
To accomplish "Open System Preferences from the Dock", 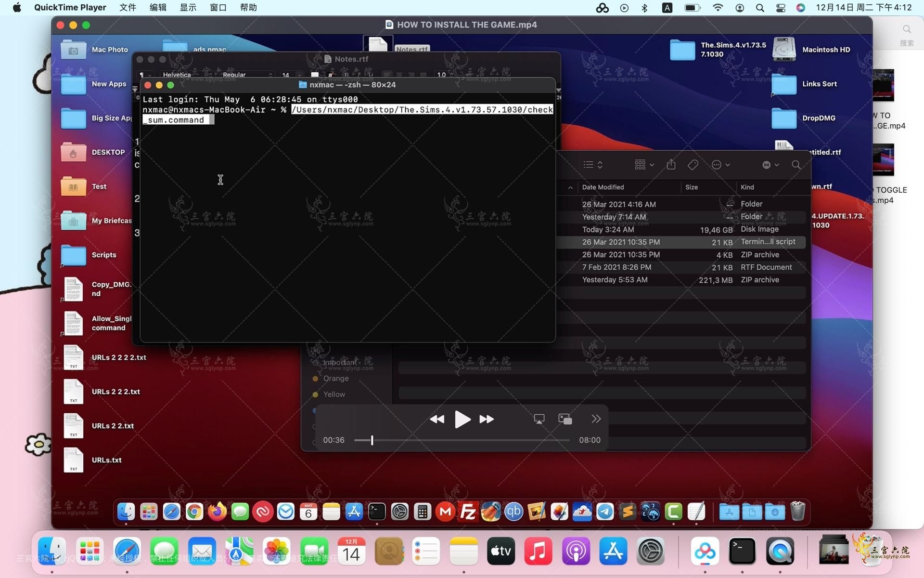I will [x=651, y=551].
